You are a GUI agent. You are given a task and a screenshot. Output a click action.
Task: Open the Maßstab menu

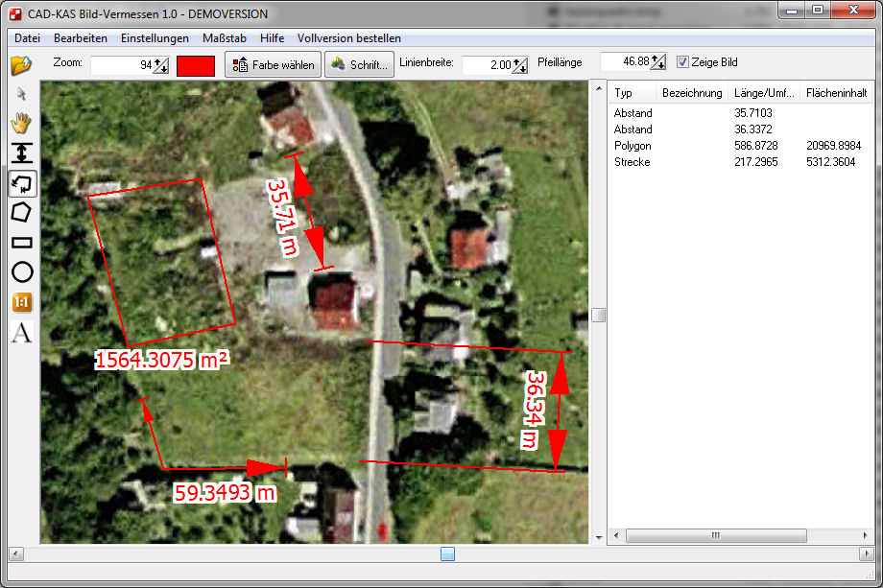click(x=225, y=38)
